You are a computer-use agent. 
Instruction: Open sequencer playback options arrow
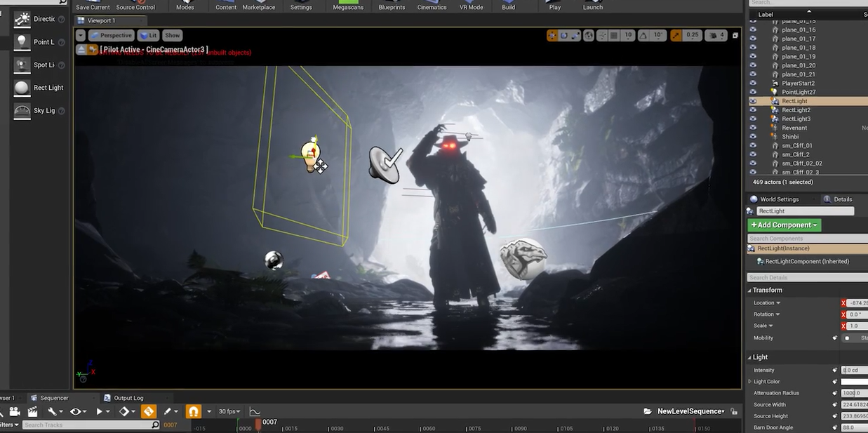(102, 411)
